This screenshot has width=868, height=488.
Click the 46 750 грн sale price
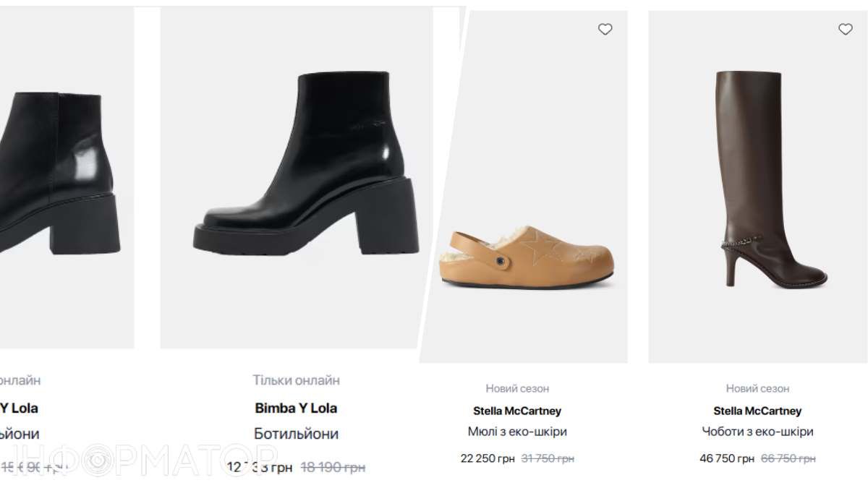pyautogui.click(x=727, y=458)
